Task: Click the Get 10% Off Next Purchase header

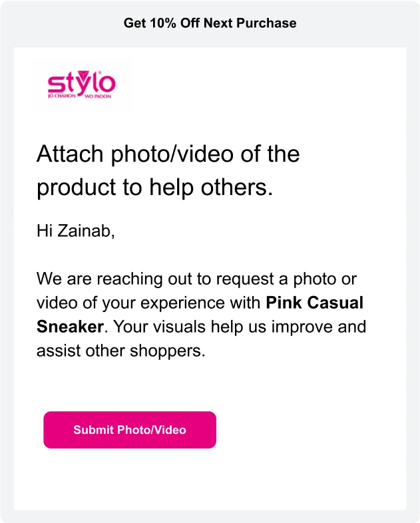Action: point(210,23)
